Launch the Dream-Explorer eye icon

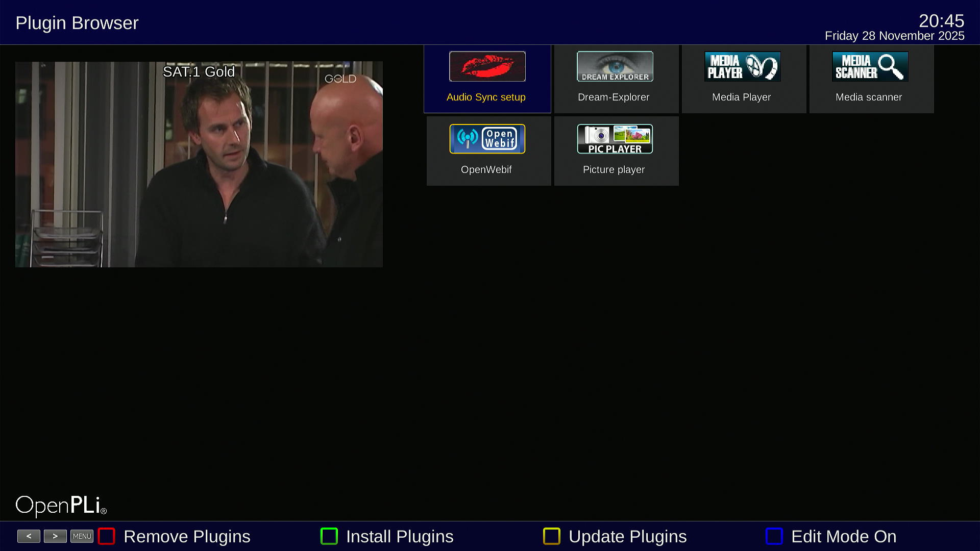[x=615, y=66]
